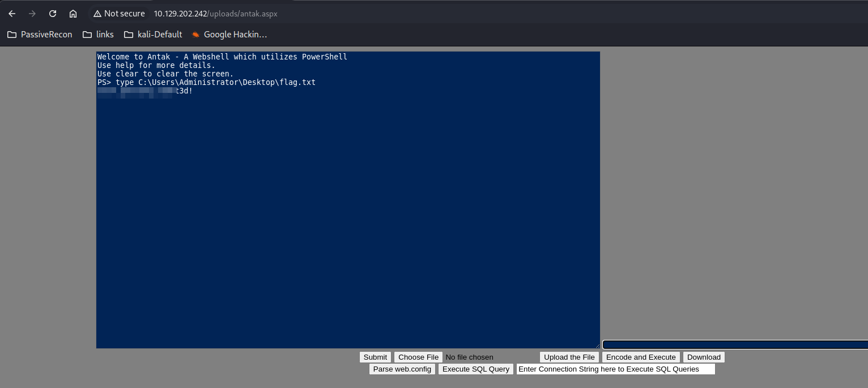The image size is (868, 388).
Task: Open the Google Hacking bookmark
Action: 229,35
